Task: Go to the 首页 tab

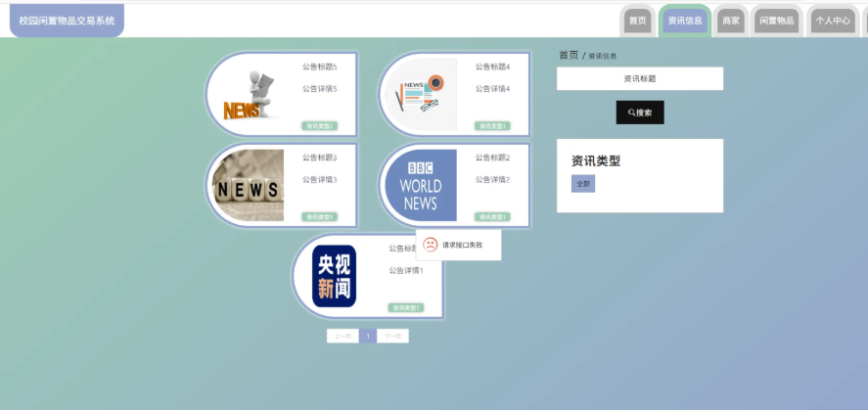Action: pos(637,21)
